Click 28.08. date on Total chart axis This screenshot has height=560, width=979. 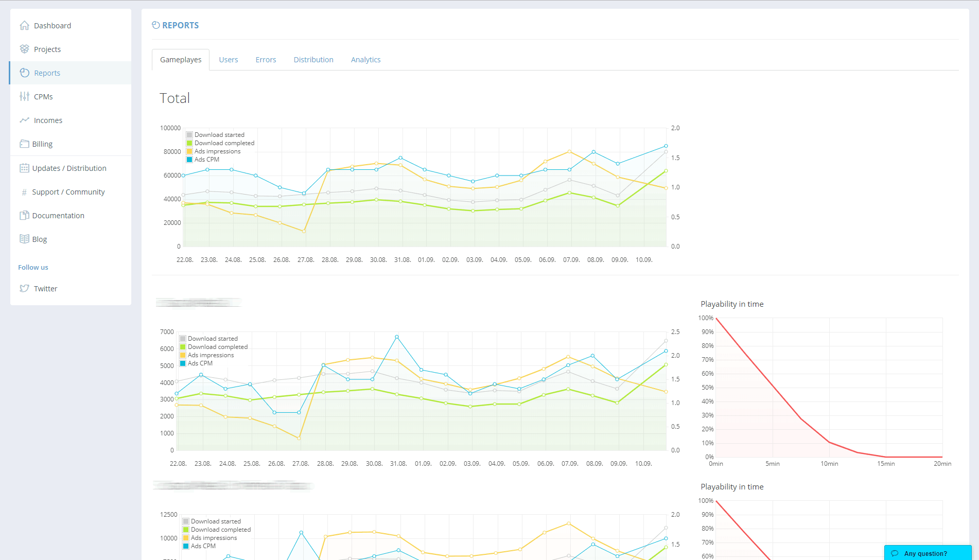point(330,260)
